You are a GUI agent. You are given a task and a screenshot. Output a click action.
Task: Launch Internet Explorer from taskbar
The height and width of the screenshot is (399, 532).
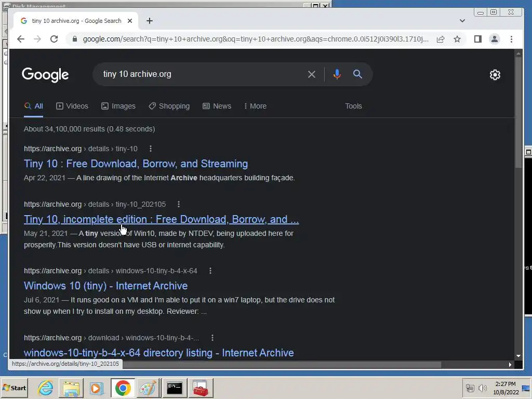[46, 388]
